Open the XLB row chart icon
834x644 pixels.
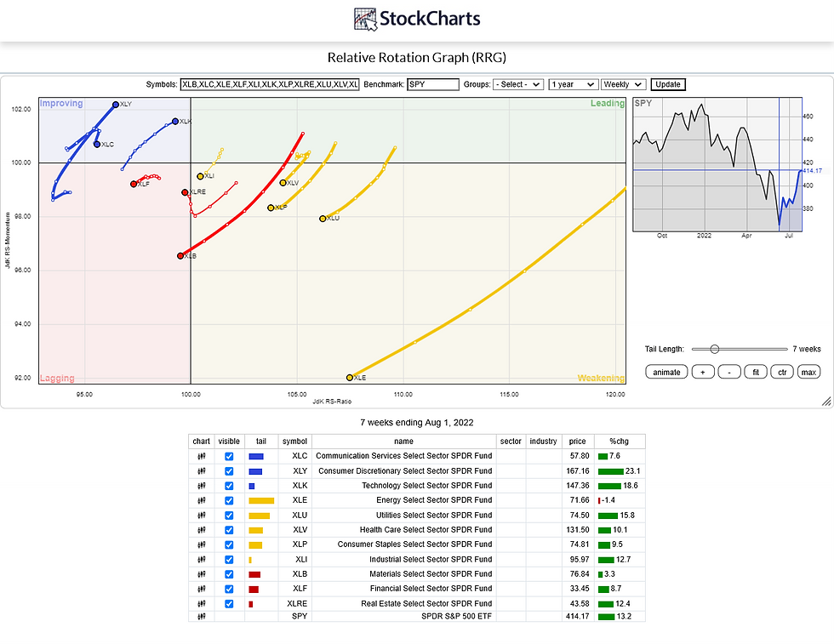click(202, 574)
